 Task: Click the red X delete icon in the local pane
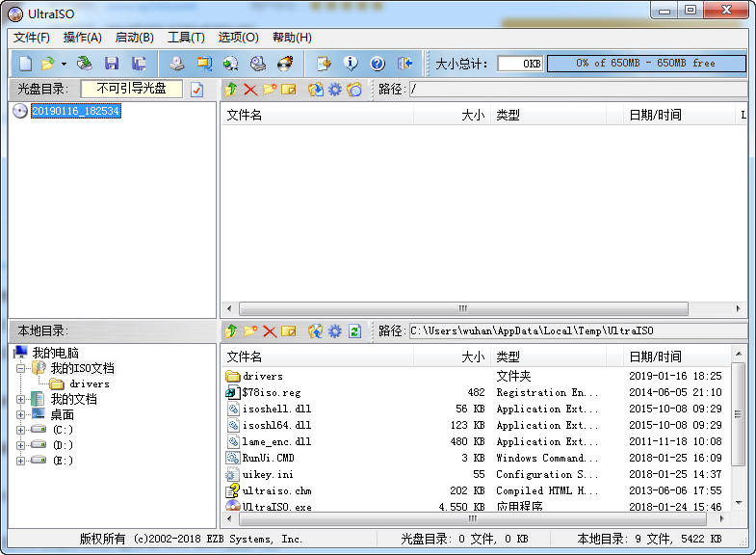pos(270,331)
